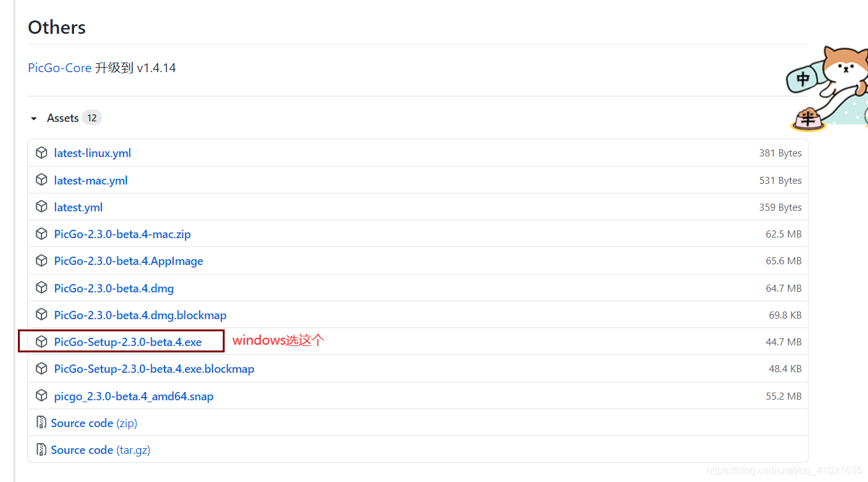
Task: Download PicGo-2.3.0-beta.4.dmg
Action: click(x=114, y=289)
